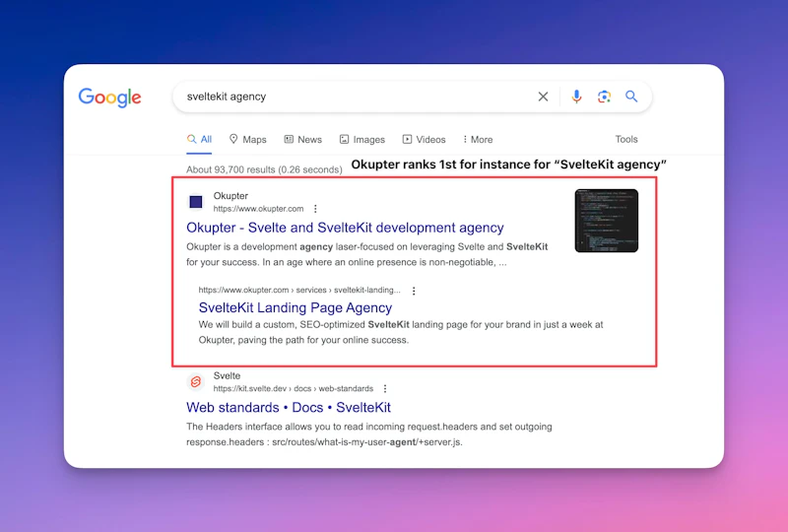
Task: Open options menu next to okupter.com URL
Action: (x=315, y=209)
